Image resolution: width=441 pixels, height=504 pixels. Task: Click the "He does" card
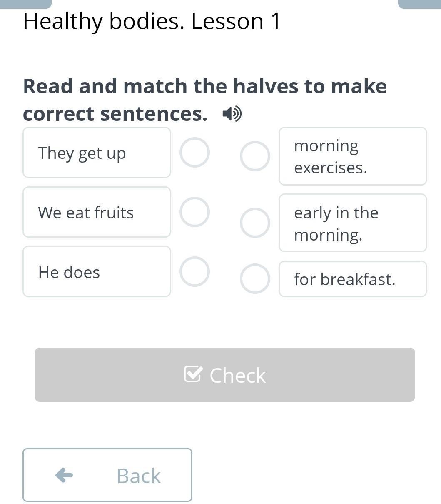click(97, 272)
